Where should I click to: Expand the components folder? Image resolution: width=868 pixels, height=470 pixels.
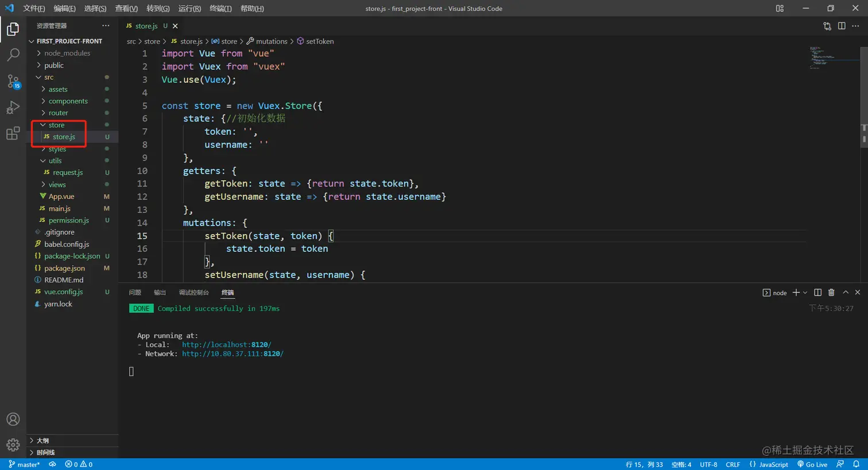(x=68, y=101)
